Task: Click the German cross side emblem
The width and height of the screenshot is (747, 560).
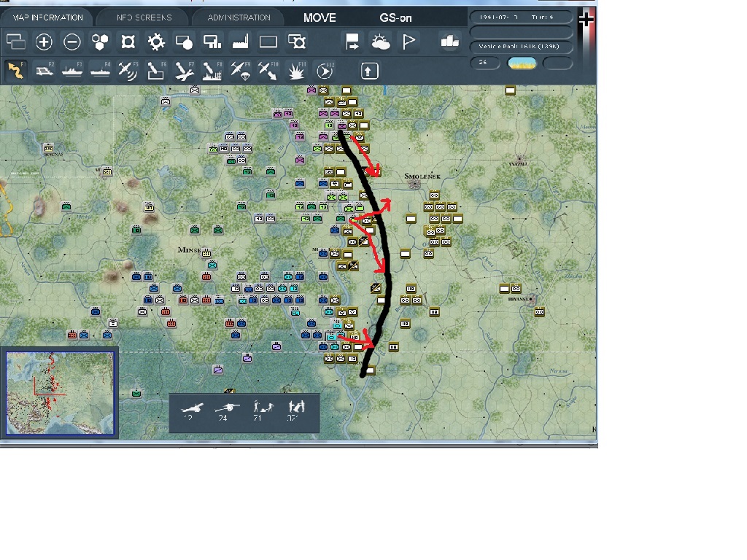Action: (x=586, y=19)
